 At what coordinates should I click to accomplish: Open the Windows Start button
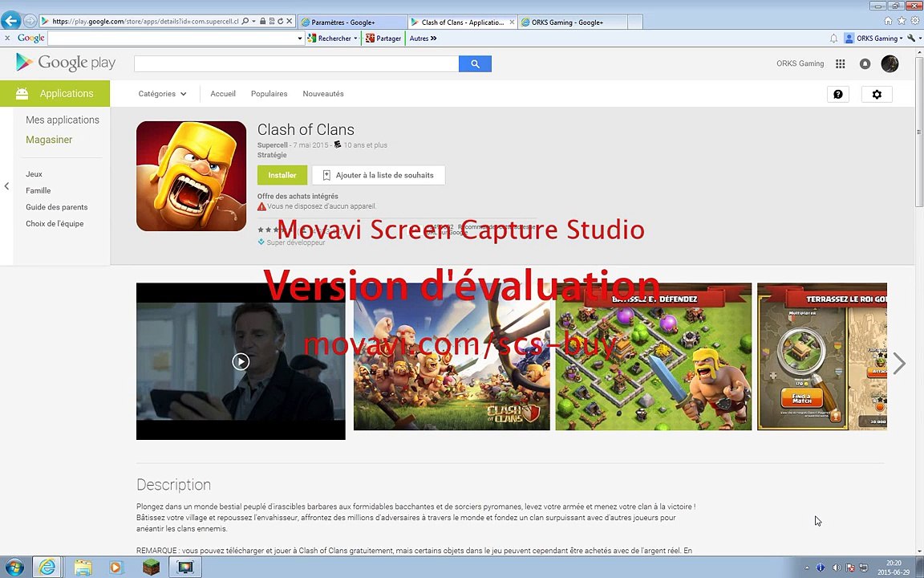tap(14, 568)
